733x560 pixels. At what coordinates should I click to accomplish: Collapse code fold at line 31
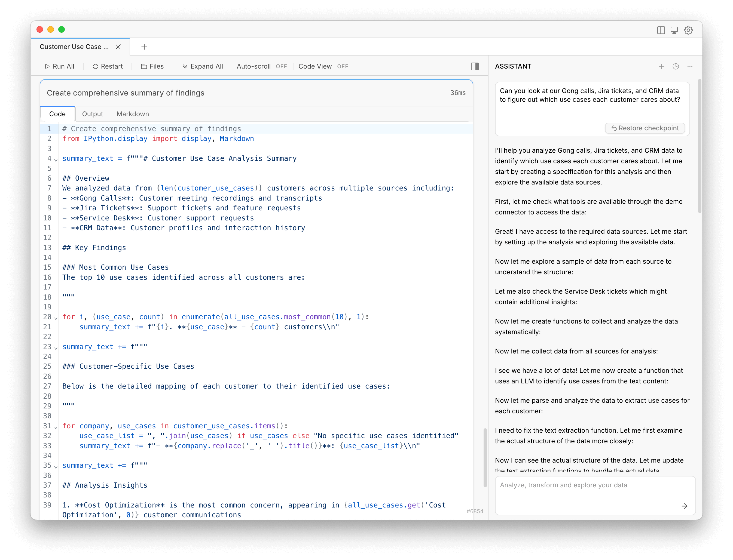click(56, 427)
